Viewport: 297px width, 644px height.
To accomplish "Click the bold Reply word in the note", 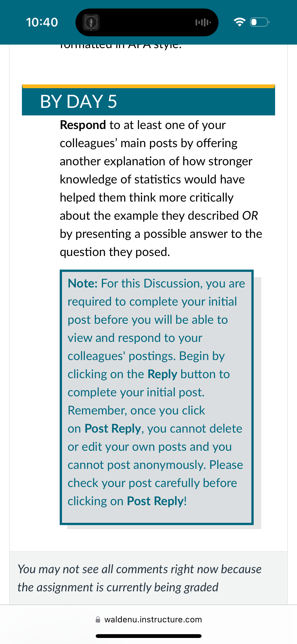I will pos(162,375).
